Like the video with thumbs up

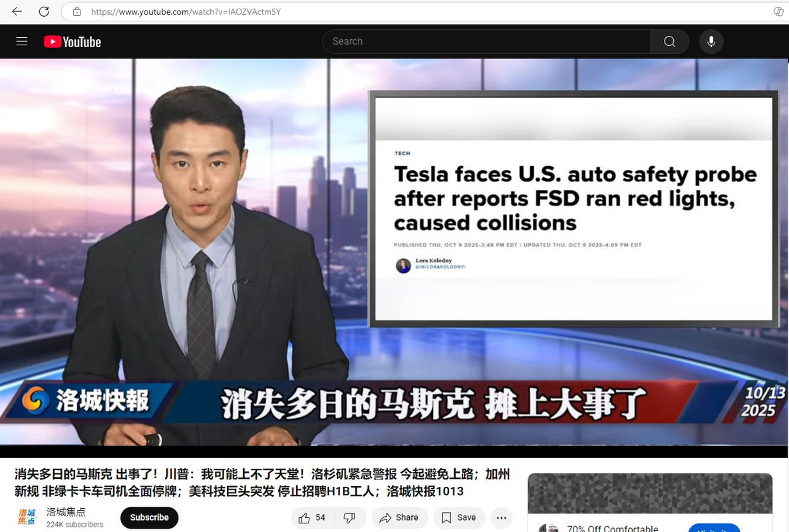click(312, 517)
